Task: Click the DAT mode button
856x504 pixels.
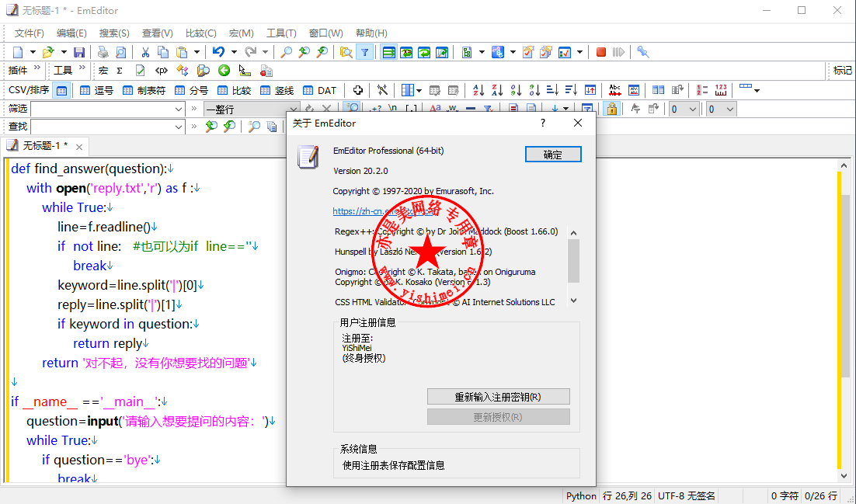Action: coord(320,91)
